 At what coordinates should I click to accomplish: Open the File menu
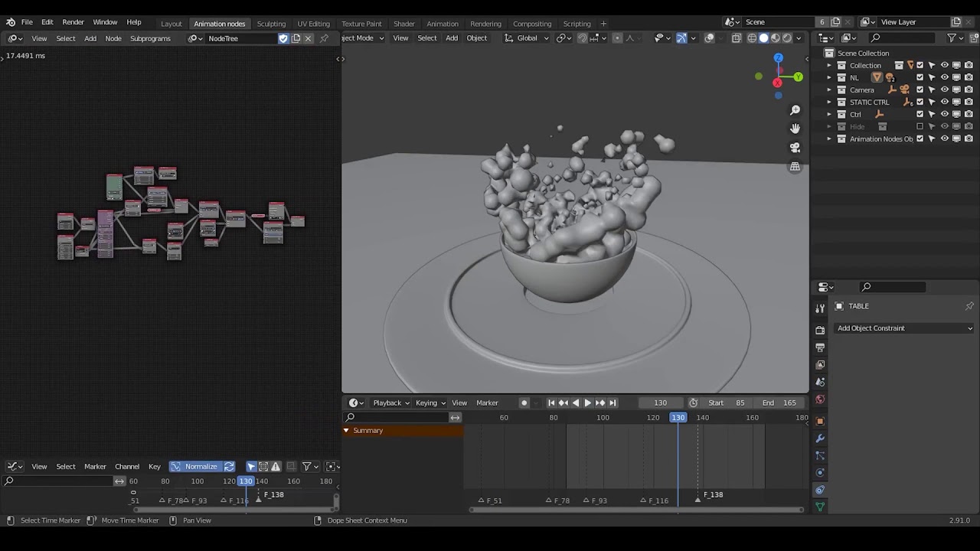coord(27,22)
